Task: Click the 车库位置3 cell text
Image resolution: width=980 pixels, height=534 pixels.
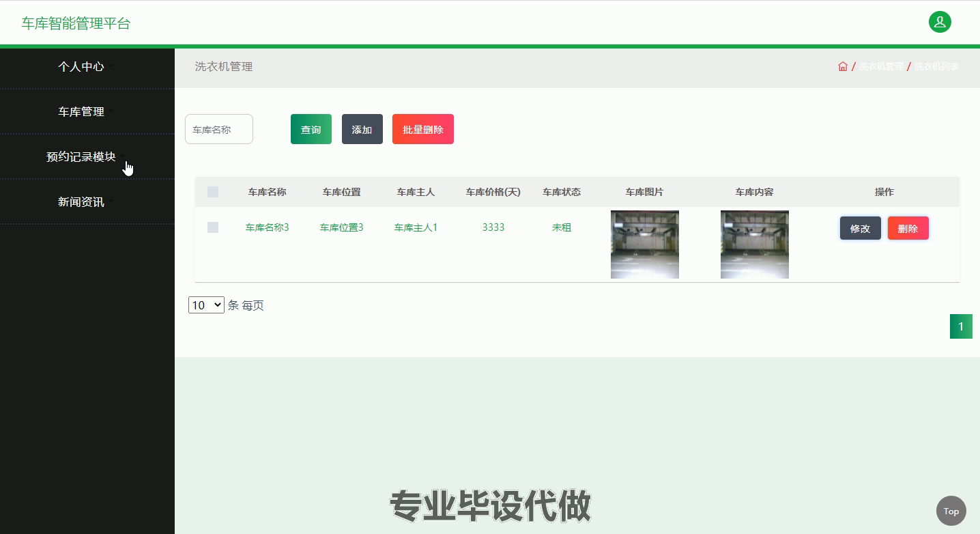Action: (342, 227)
